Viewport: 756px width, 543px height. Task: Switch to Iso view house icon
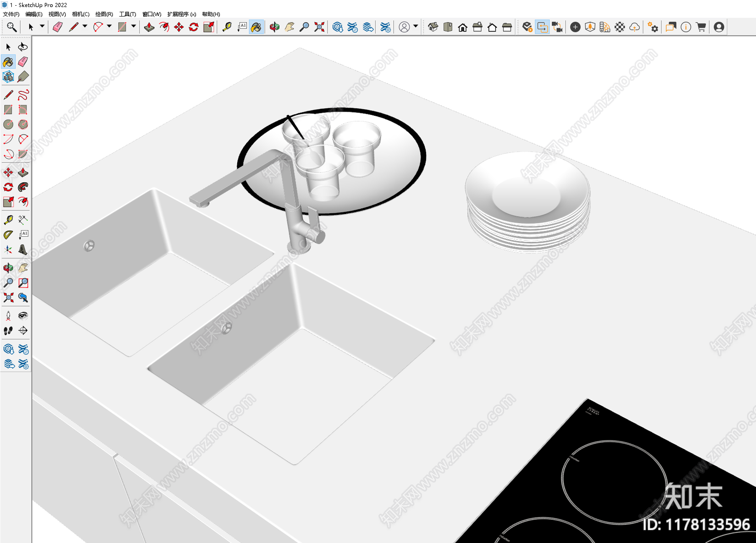[x=433, y=27]
